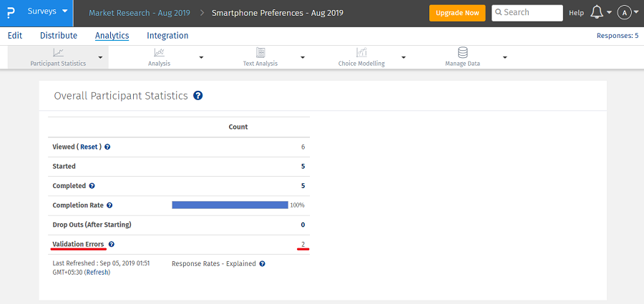Screen dimensions: 644x304
Task: Click the Choice Modelling icon
Action: (361, 52)
